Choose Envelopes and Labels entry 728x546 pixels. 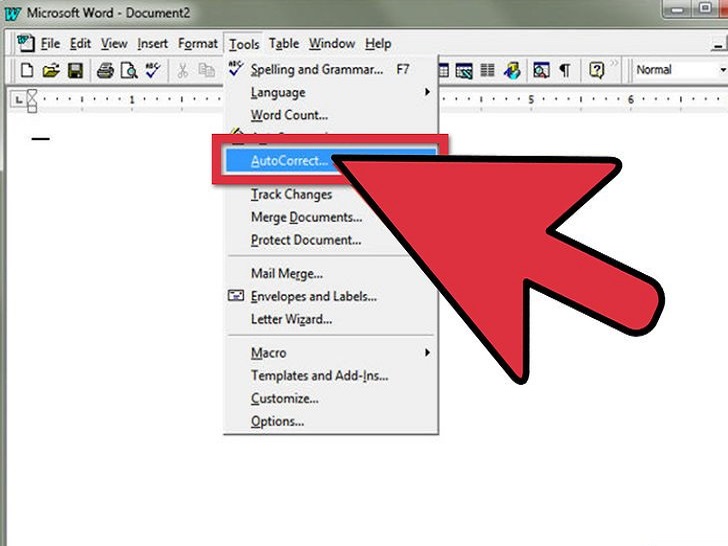(331, 296)
